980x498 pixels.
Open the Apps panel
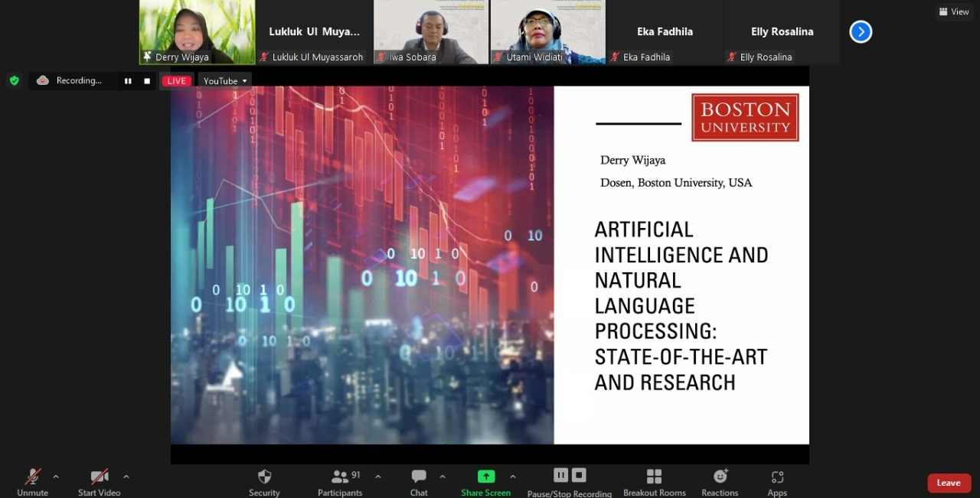coord(777,483)
